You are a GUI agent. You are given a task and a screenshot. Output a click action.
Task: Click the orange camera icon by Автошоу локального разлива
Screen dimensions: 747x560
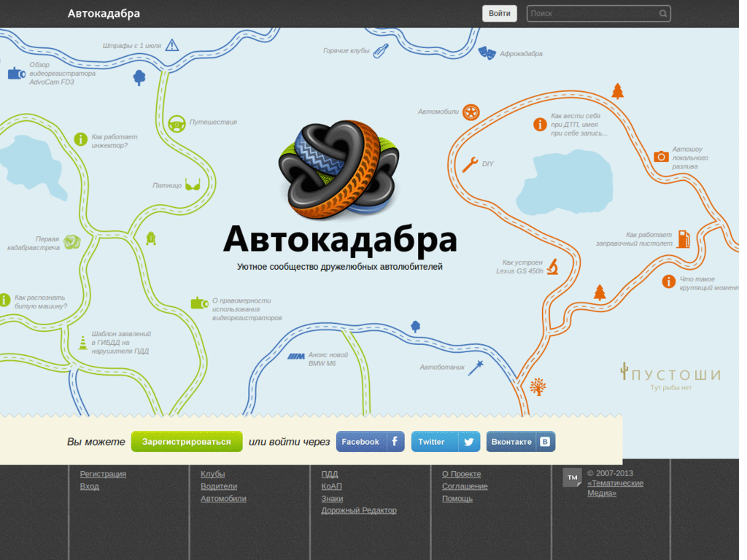(661, 156)
